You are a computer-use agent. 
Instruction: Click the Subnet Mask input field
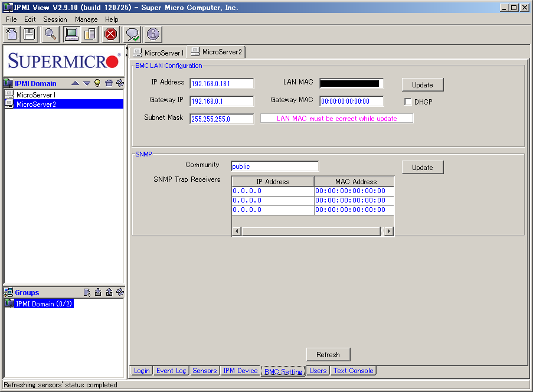click(221, 119)
